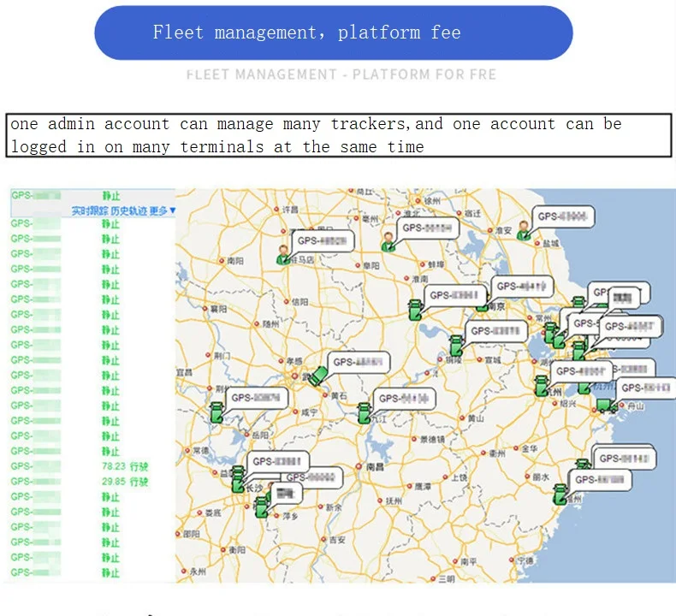This screenshot has width=676, height=616.
Task: Expand the 更多 dropdown menu
Action: tap(163, 210)
